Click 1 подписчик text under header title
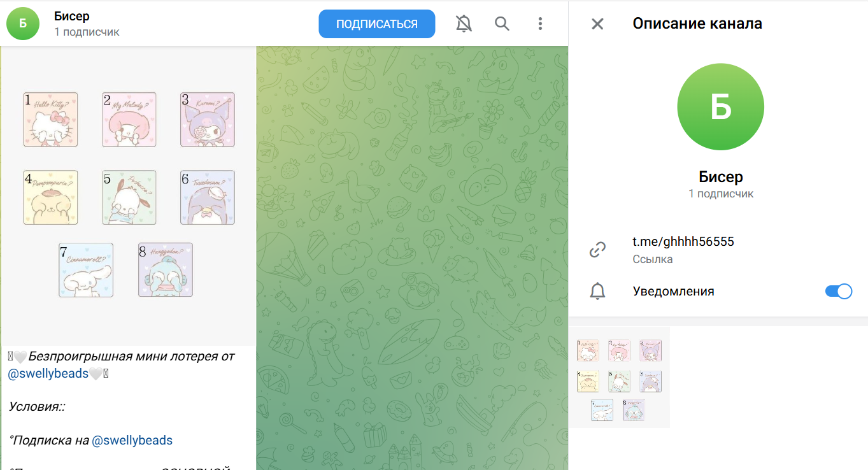The image size is (868, 470). click(x=87, y=32)
